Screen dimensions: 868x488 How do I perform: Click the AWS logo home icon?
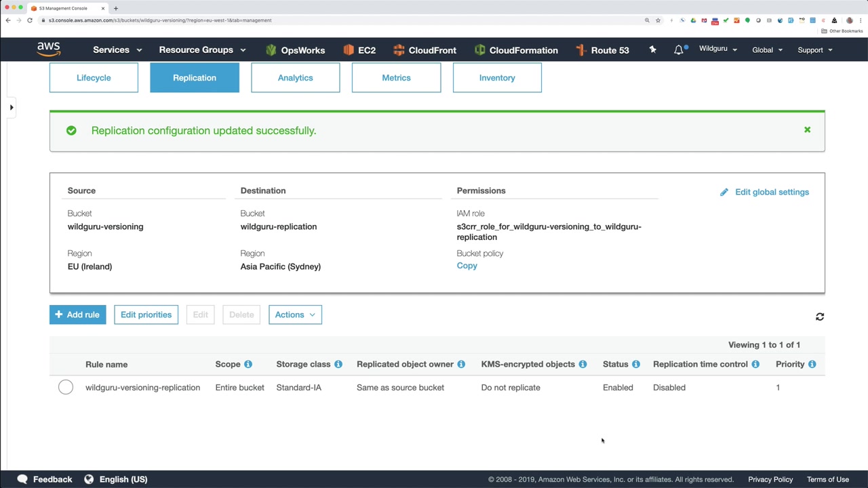point(49,49)
